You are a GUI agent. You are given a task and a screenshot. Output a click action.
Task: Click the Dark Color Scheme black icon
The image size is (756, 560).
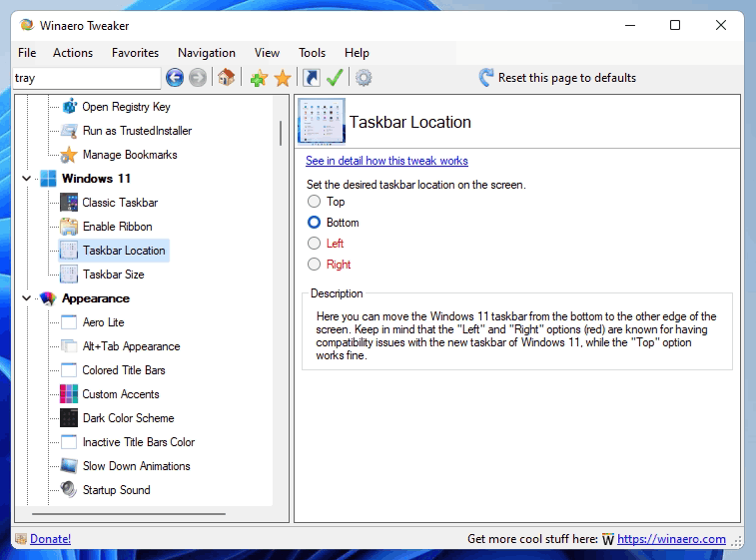pyautogui.click(x=69, y=418)
